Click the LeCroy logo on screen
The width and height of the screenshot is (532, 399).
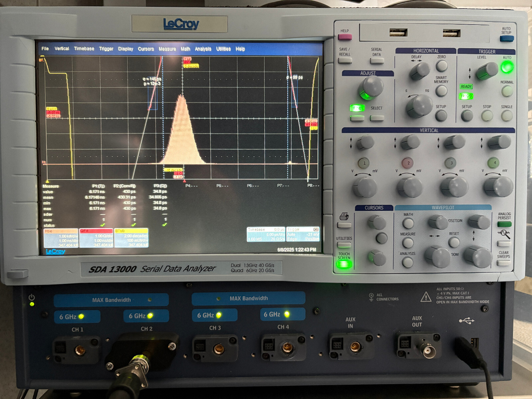point(56,251)
